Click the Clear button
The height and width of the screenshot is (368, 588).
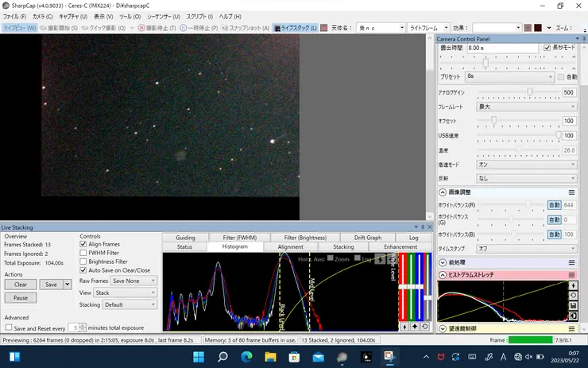coord(21,285)
